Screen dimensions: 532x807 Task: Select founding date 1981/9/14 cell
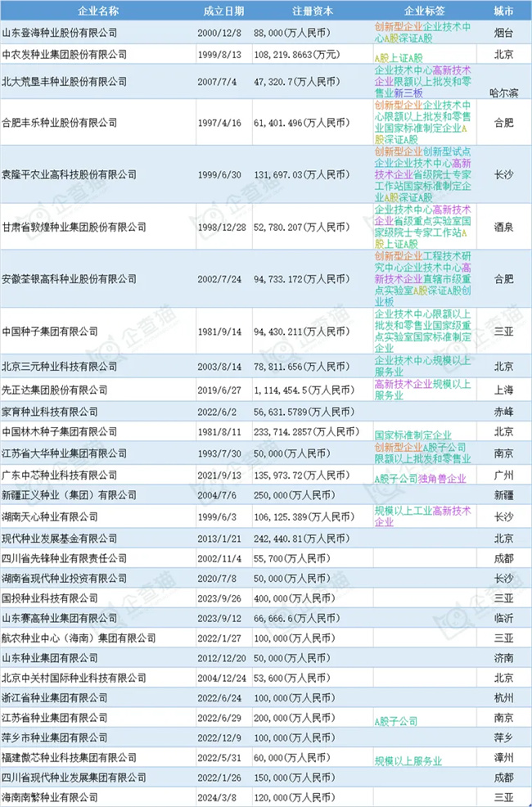223,331
